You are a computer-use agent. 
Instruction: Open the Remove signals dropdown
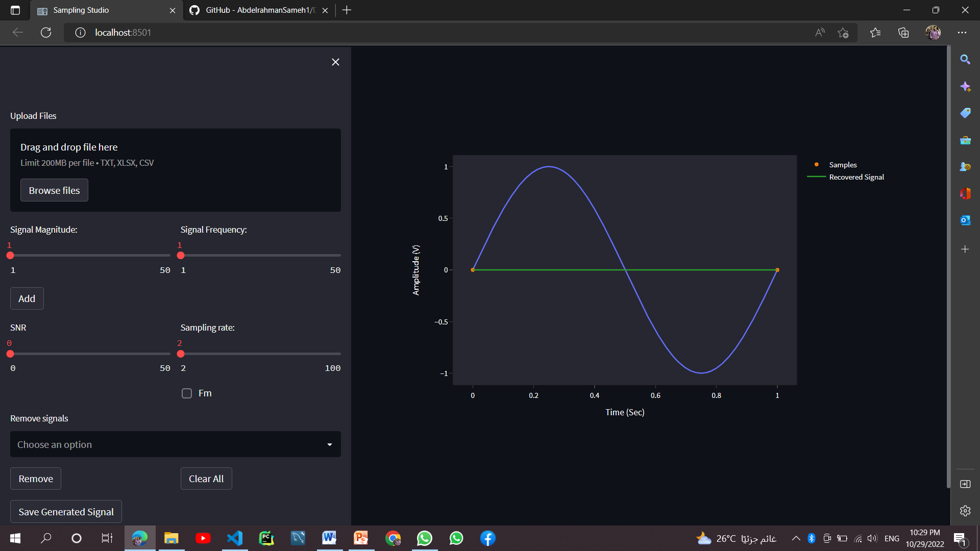tap(176, 444)
